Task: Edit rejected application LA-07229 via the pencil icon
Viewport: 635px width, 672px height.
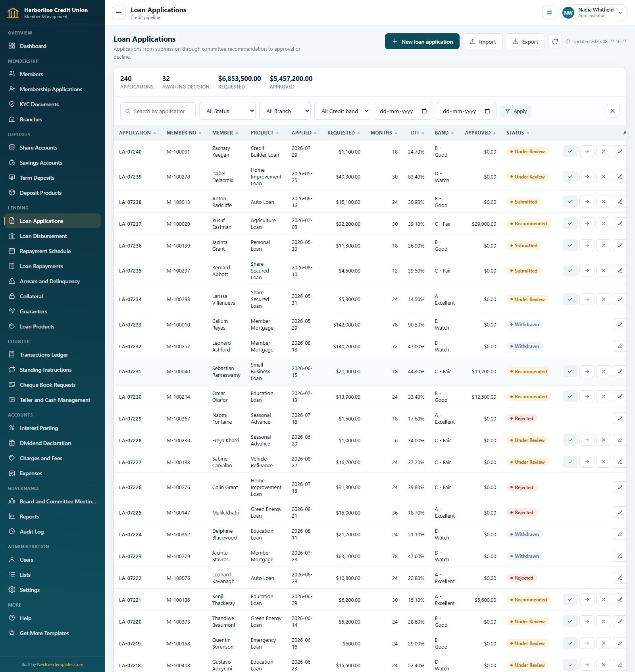Action: coord(620,418)
